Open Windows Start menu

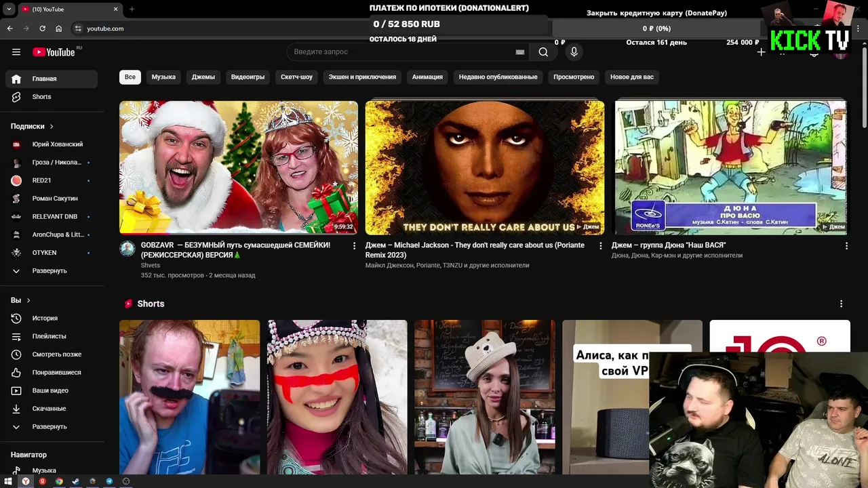8,481
